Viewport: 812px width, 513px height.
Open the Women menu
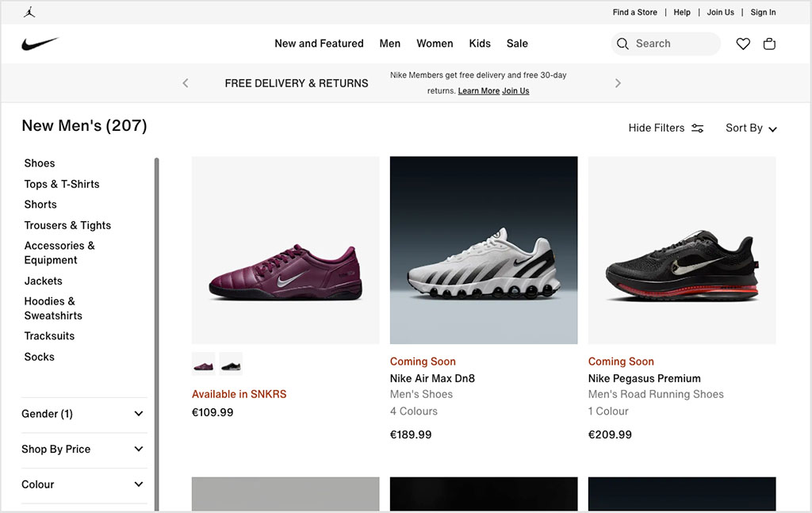coord(435,44)
